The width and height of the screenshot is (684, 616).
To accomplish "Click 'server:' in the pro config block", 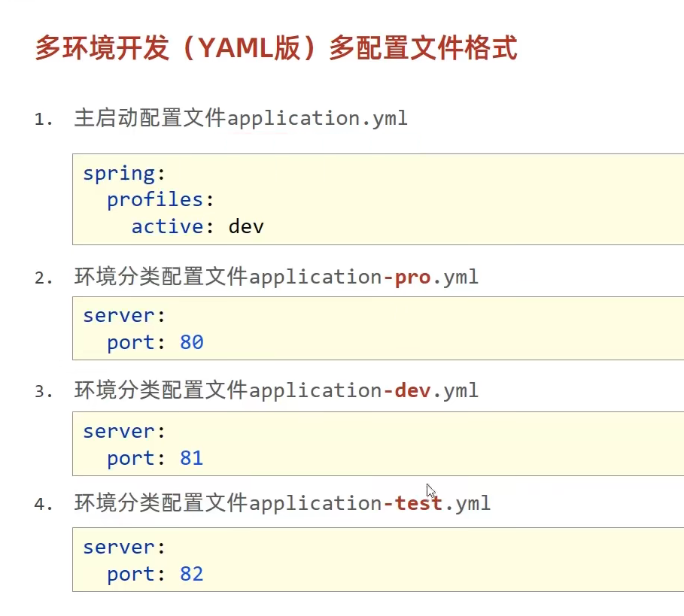I will 124,316.
